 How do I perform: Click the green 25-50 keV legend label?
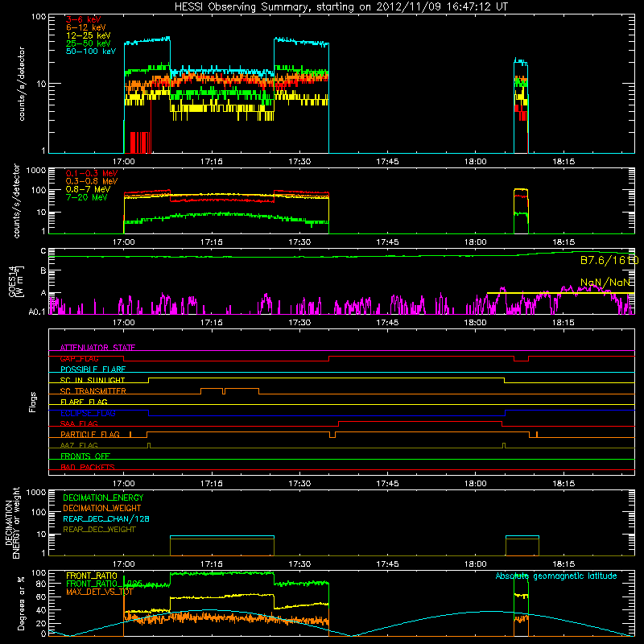[x=88, y=43]
